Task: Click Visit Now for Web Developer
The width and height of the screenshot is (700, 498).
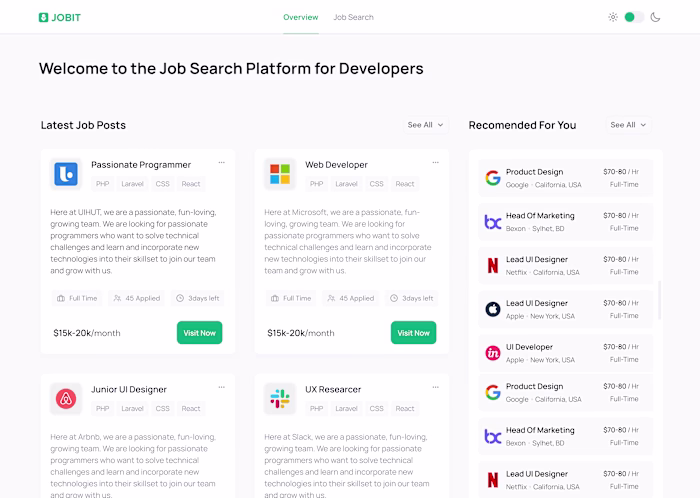Action: coord(413,332)
